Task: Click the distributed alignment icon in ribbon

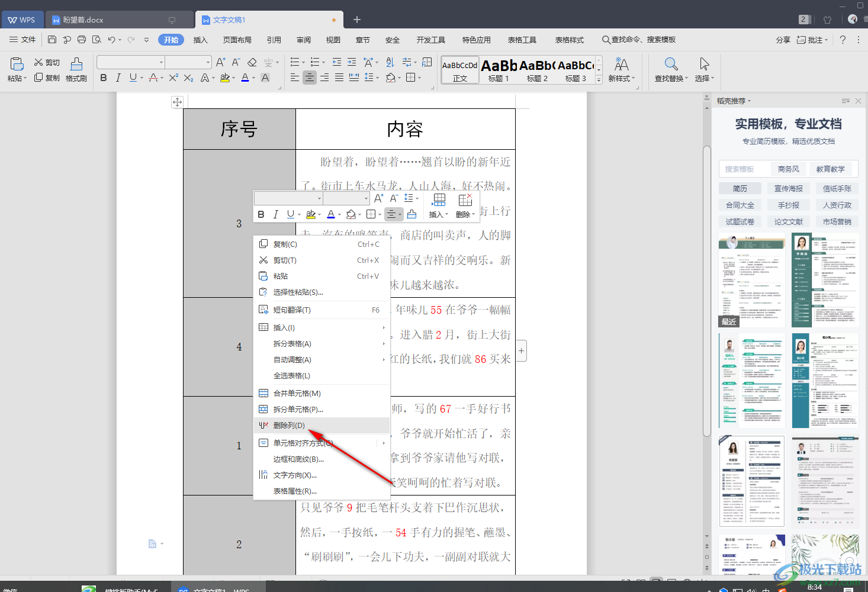Action: (x=354, y=78)
